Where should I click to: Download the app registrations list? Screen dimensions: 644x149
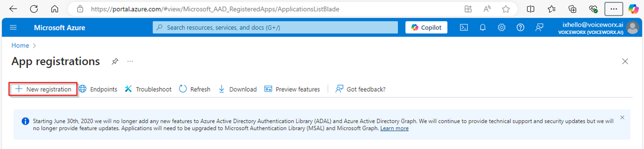click(x=238, y=89)
